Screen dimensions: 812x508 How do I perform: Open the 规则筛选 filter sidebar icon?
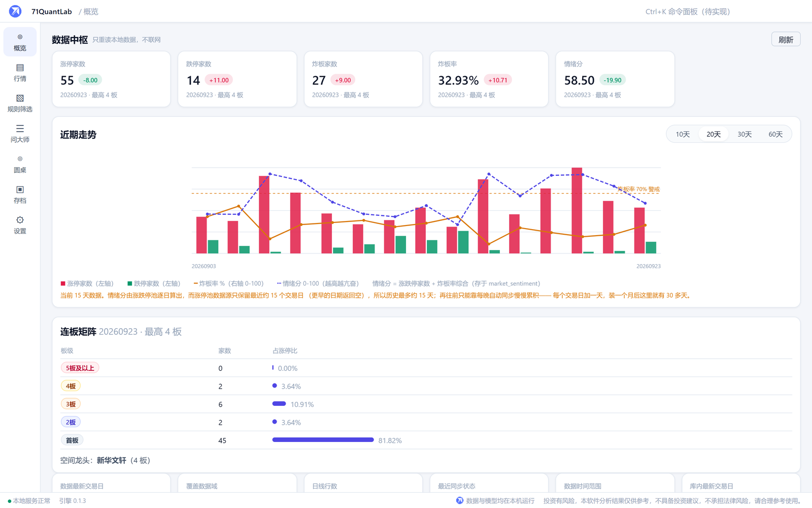pyautogui.click(x=20, y=103)
